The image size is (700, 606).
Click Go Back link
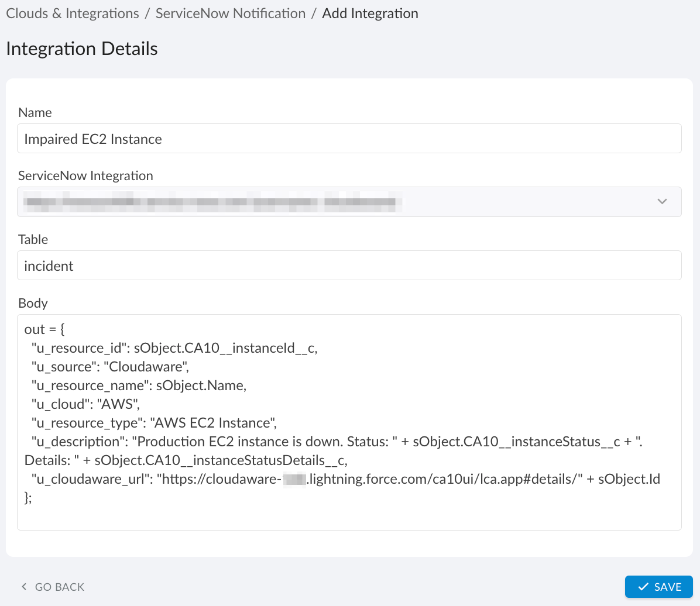53,587
